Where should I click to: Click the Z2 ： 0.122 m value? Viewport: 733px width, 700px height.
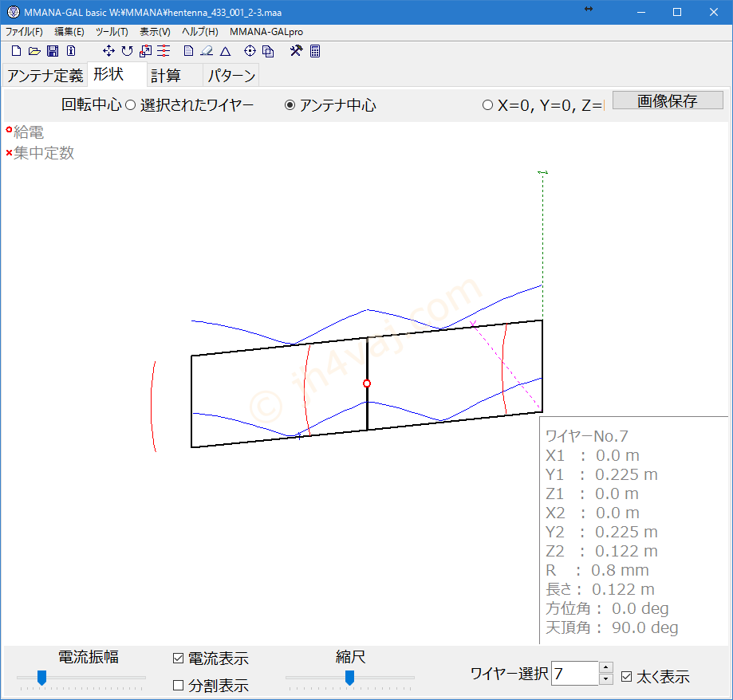(x=601, y=551)
